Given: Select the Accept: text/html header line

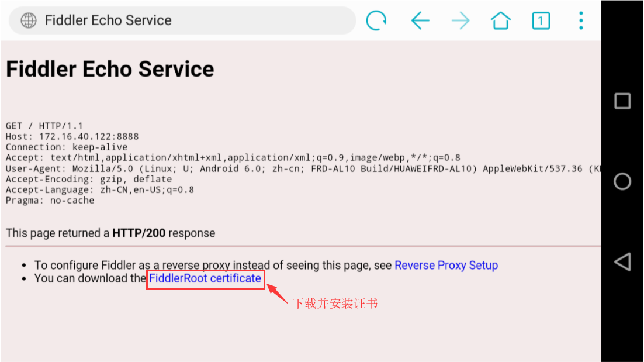Looking at the screenshot, I should (x=233, y=158).
